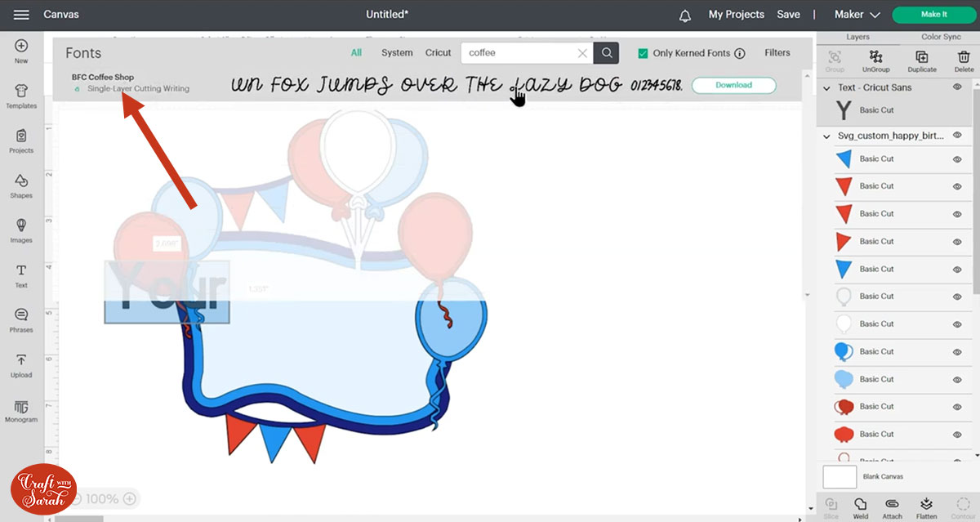Select the BFC Coffee Shop font entry
Viewport: 980px width, 522px height.
click(x=103, y=77)
